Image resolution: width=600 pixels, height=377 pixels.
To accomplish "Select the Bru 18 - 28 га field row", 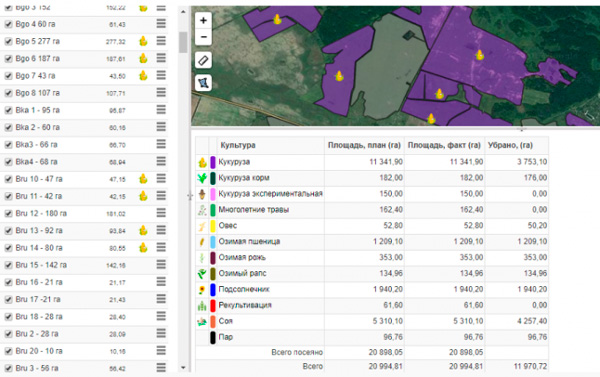I will (x=84, y=317).
